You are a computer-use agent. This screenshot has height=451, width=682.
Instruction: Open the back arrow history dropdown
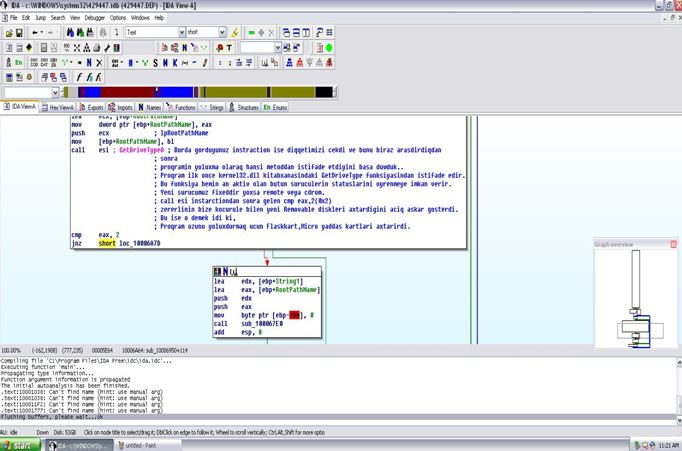click(42, 33)
